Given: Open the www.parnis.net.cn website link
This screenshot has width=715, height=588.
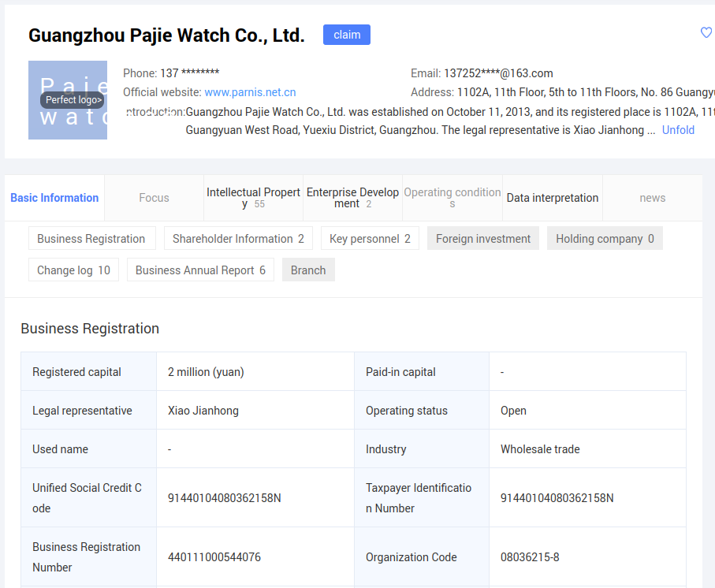Looking at the screenshot, I should pyautogui.click(x=250, y=92).
